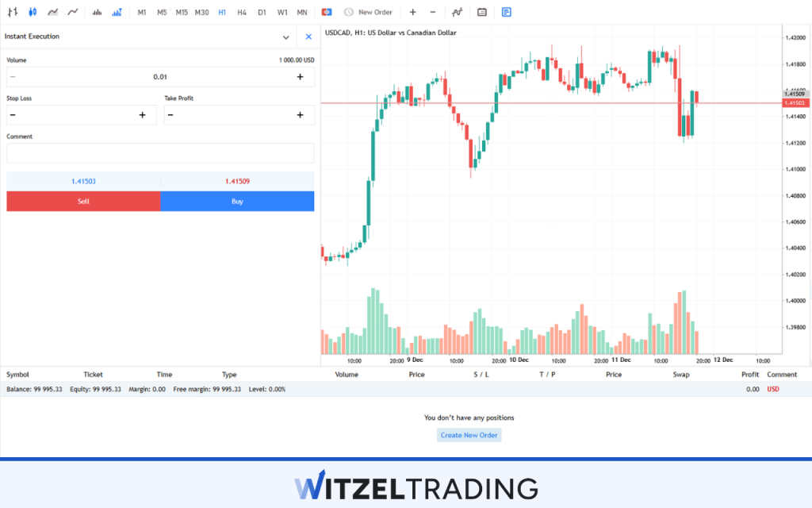Click Create New Order below the positions table
This screenshot has height=508, width=812.
pos(469,435)
